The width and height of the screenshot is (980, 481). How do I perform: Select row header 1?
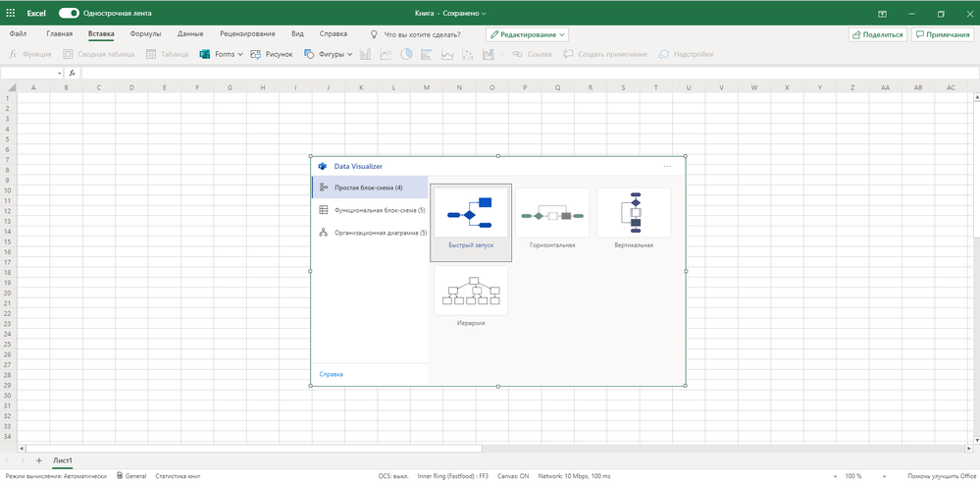point(8,98)
